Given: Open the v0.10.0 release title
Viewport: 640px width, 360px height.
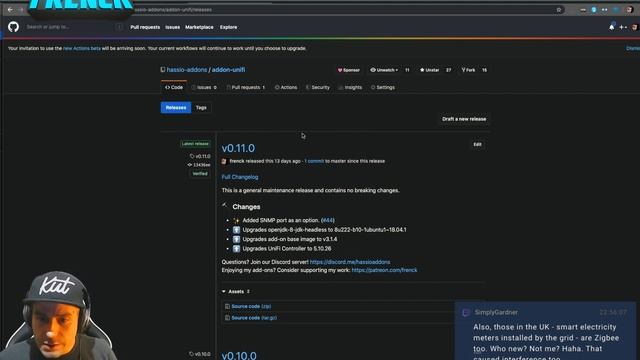Looking at the screenshot, I should pyautogui.click(x=239, y=356).
